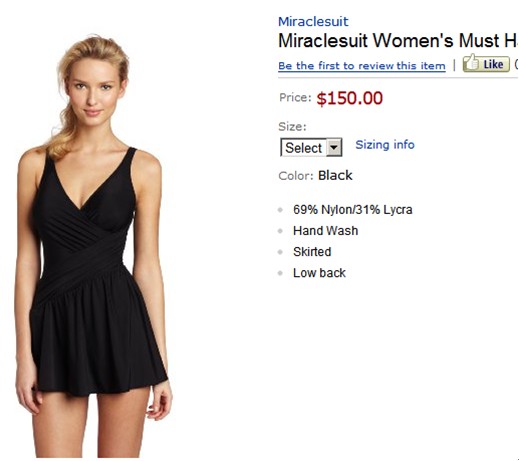519x461 pixels.
Task: Select the Skirted bullet item
Action: tap(312, 252)
